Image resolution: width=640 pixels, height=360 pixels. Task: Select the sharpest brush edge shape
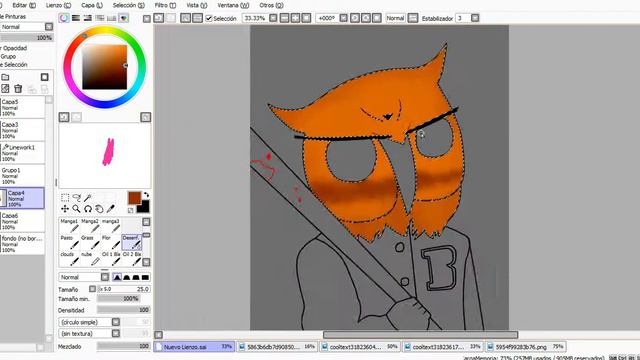click(x=117, y=277)
